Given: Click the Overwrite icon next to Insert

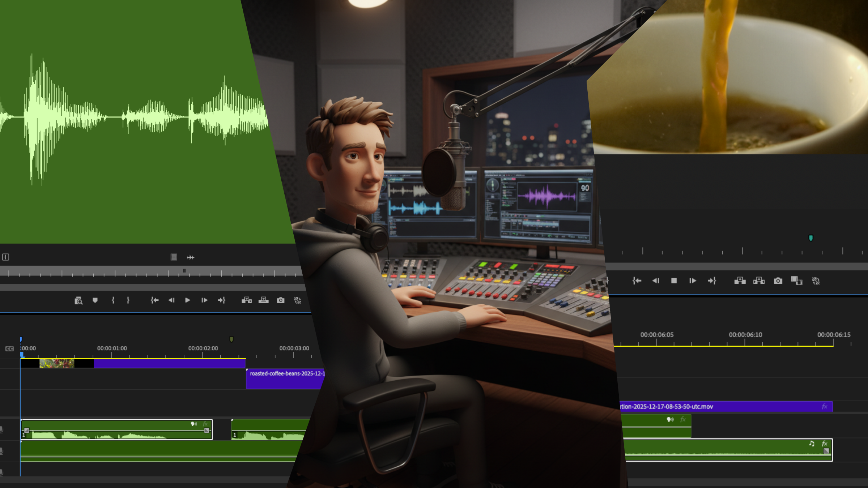Looking at the screenshot, I should point(263,300).
